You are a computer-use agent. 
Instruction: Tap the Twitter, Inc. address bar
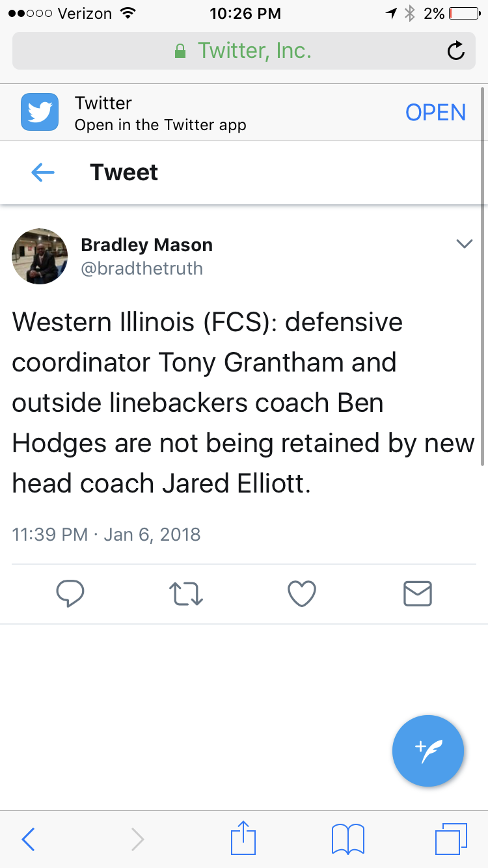point(243,51)
